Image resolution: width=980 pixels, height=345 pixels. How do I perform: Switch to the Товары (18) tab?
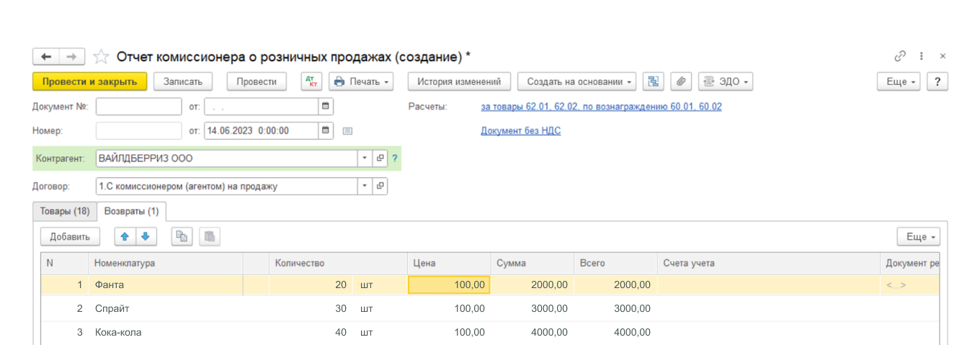(x=65, y=211)
